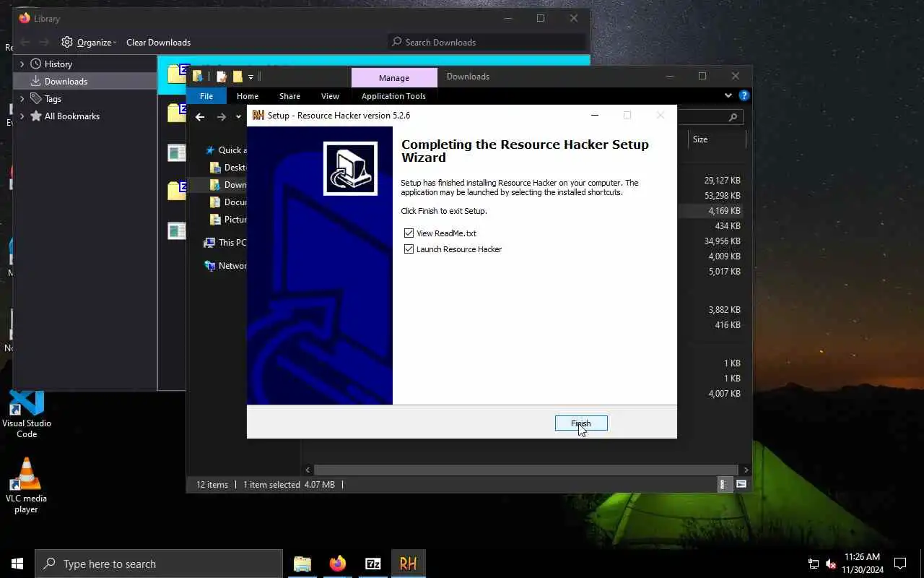The width and height of the screenshot is (924, 578).
Task: Click Firefox icon on the taskbar
Action: tap(338, 564)
